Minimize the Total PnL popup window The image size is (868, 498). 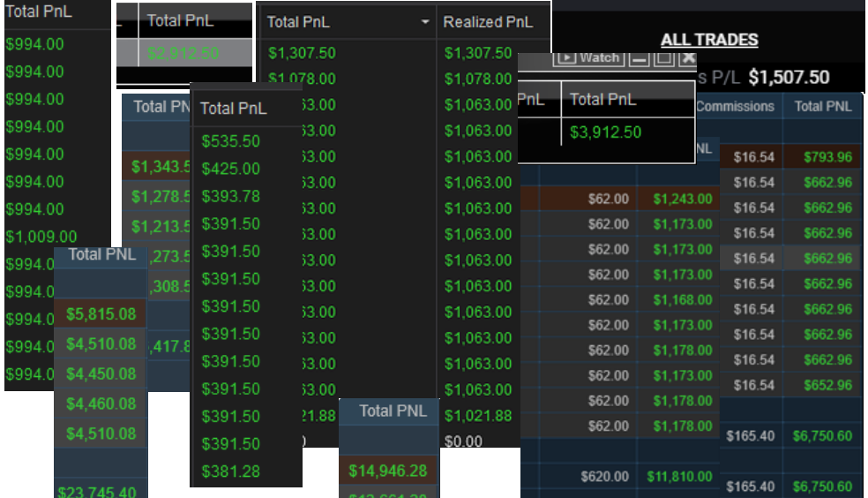coord(638,58)
